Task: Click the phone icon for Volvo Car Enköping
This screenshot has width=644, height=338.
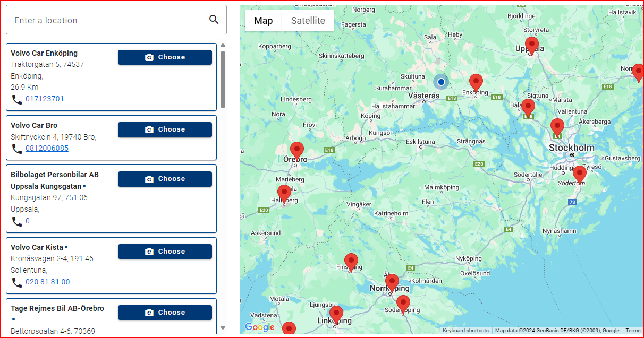Action: [17, 99]
